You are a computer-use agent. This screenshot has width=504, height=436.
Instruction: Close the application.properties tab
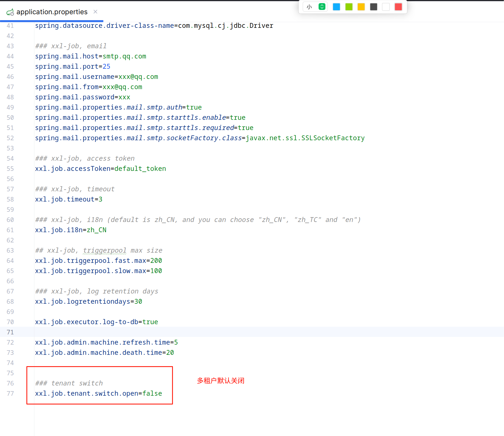click(95, 12)
